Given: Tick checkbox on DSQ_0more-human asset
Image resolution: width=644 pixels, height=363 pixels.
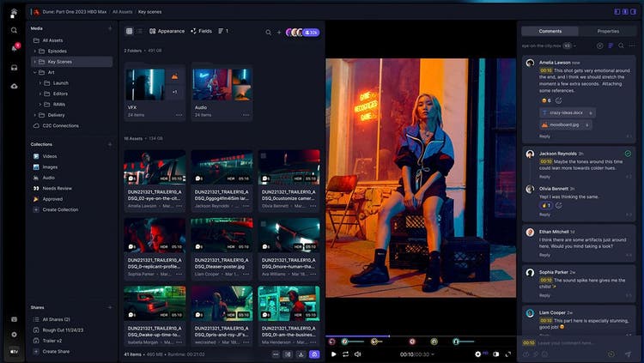Looking at the screenshot, I should pos(264,224).
